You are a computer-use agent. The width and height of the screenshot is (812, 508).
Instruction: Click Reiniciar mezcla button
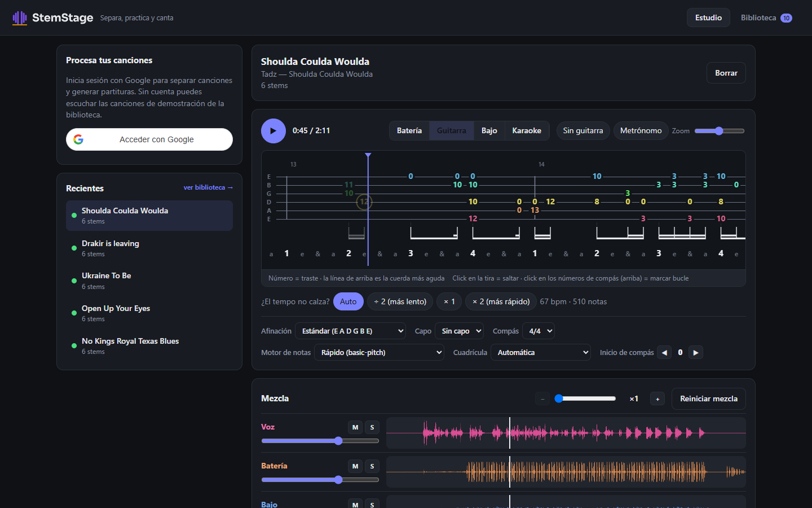click(x=709, y=398)
